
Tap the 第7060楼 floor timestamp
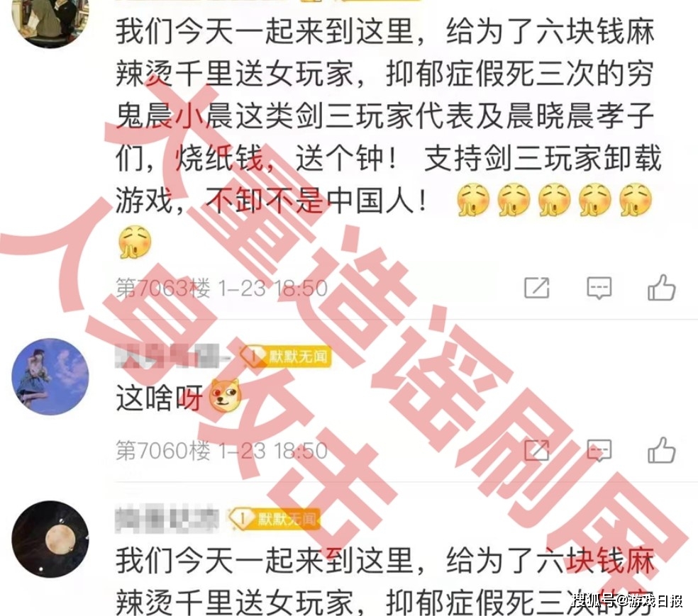[221, 450]
